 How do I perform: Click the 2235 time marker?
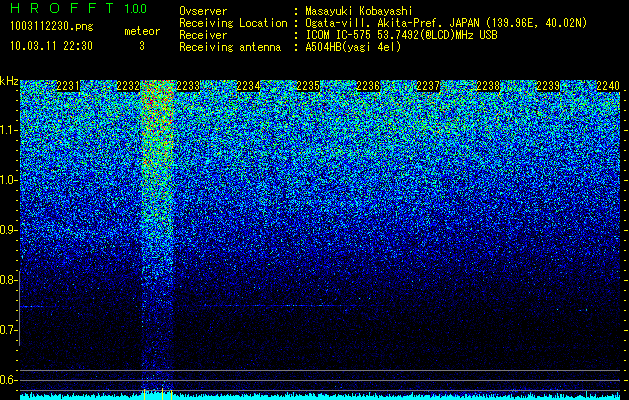point(308,86)
